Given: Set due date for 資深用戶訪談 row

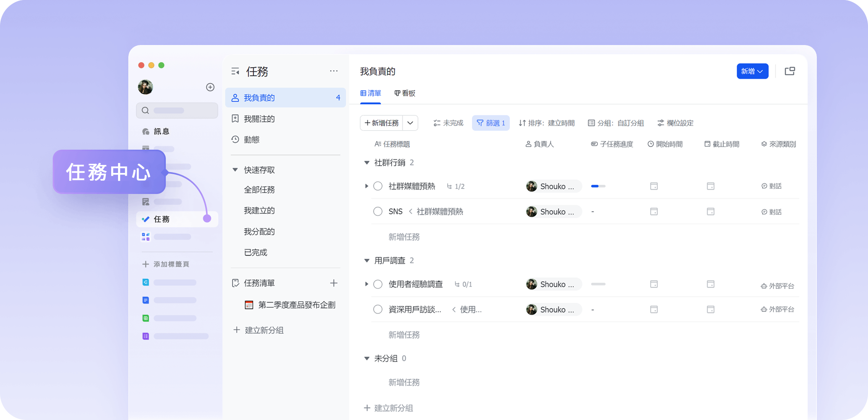Looking at the screenshot, I should click(711, 309).
